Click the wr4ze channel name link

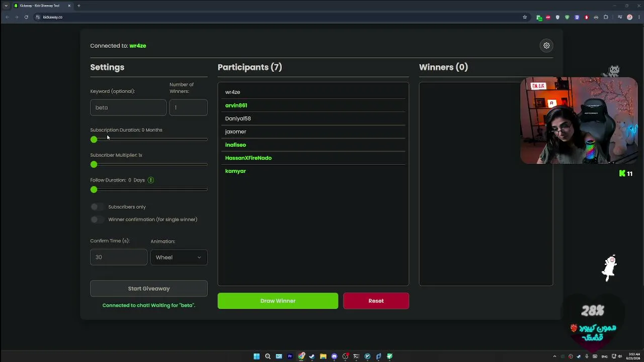tap(137, 46)
